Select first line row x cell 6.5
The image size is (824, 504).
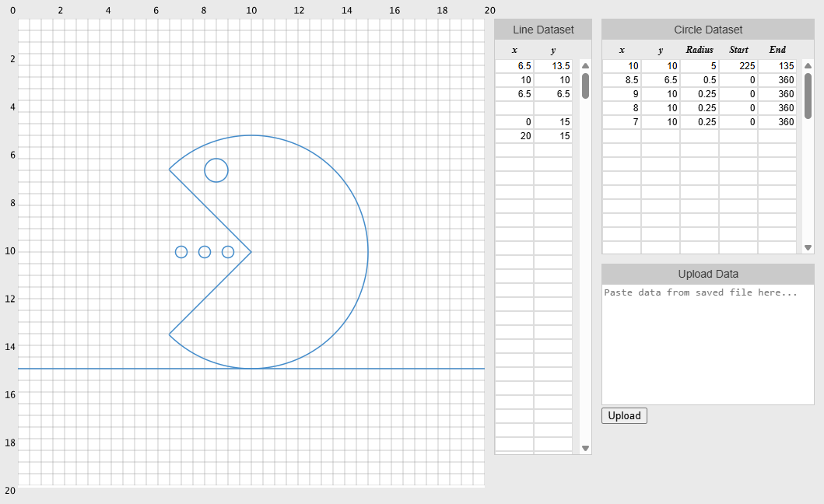coord(514,65)
